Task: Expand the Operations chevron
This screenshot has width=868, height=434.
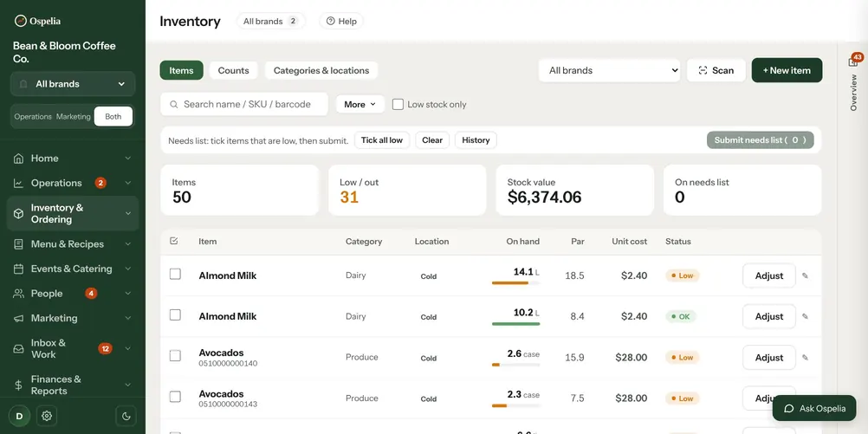Action: click(x=128, y=184)
